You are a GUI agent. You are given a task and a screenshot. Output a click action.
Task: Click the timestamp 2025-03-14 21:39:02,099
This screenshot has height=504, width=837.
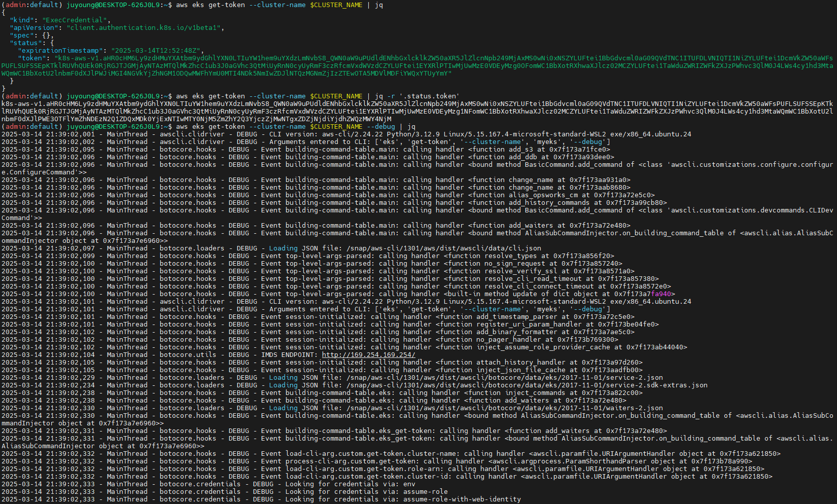(x=48, y=256)
